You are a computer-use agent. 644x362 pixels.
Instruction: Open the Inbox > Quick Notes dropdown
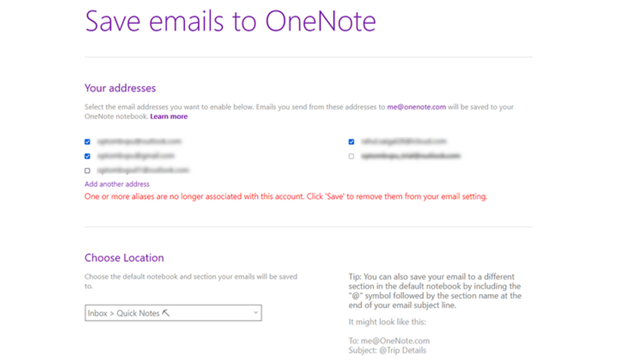173,313
